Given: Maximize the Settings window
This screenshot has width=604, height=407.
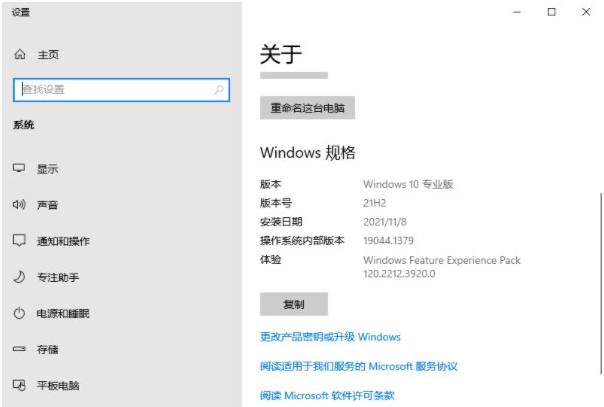Looking at the screenshot, I should [552, 12].
